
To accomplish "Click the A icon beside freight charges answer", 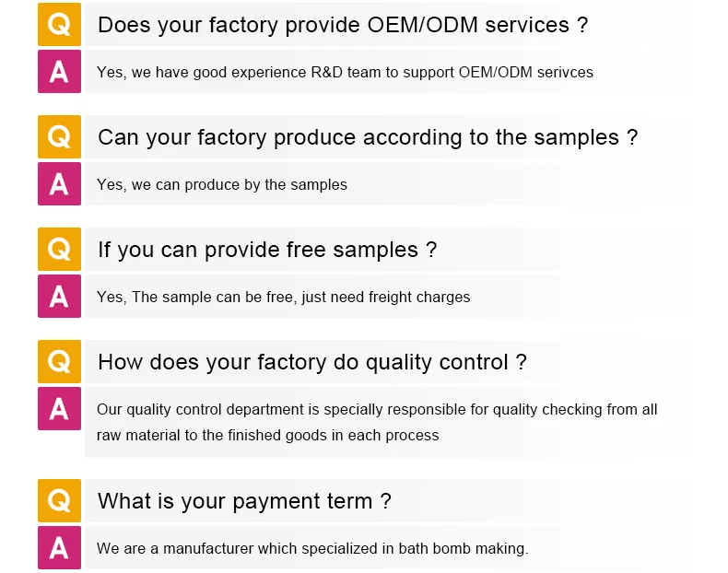I will pyautogui.click(x=59, y=297).
